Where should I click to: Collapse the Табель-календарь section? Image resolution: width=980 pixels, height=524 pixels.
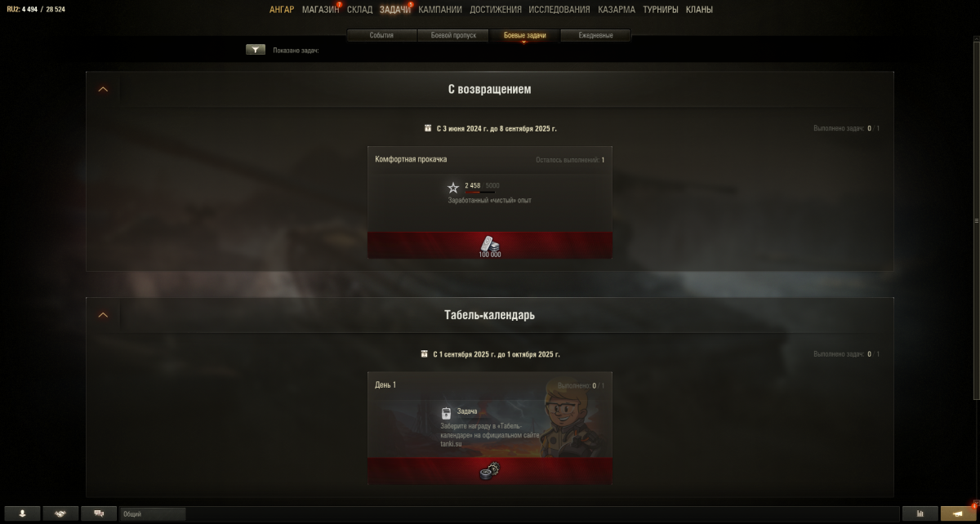click(103, 315)
